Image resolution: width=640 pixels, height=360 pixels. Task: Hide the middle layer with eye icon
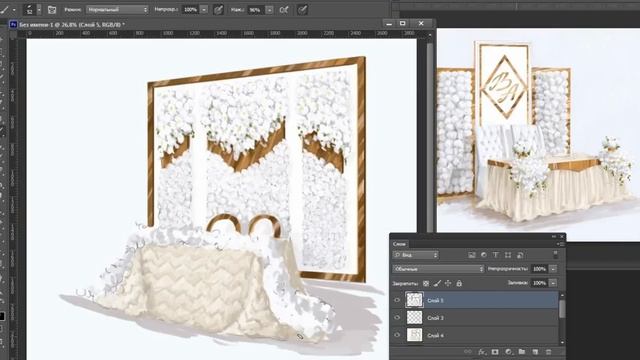(397, 318)
